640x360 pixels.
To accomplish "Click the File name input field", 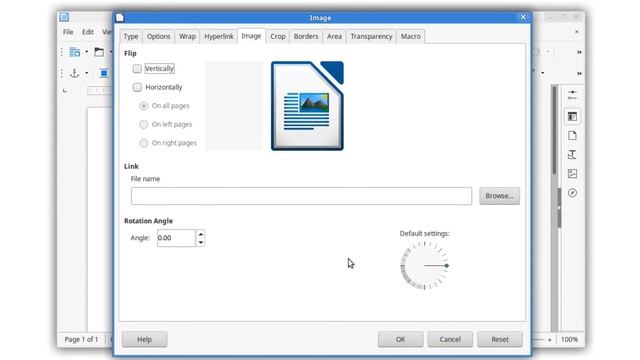I will coord(301,196).
